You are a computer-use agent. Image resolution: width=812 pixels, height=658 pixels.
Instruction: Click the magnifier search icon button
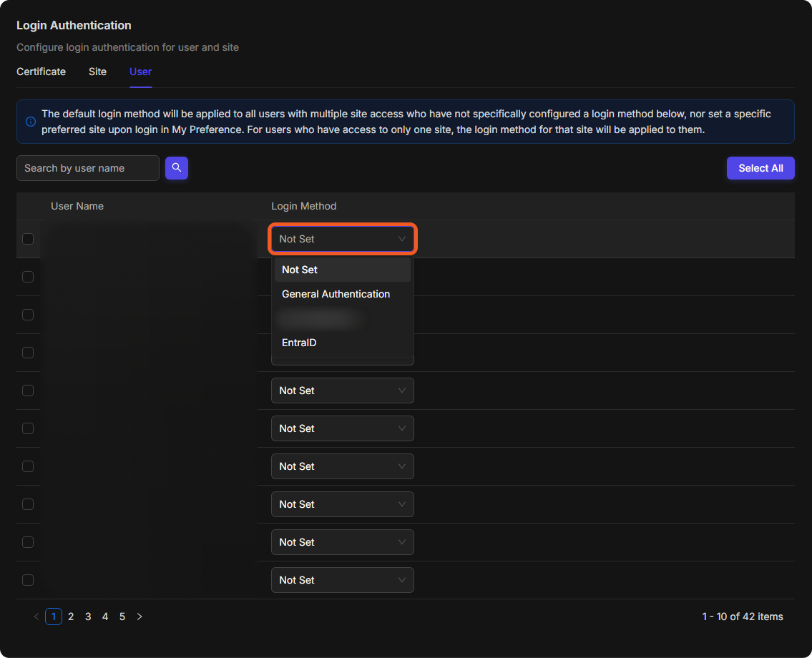pos(177,168)
